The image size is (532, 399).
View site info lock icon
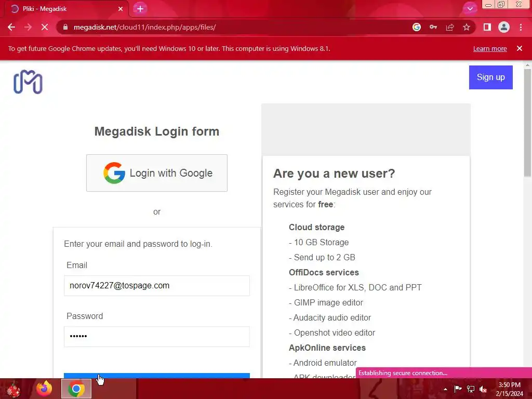coord(65,27)
